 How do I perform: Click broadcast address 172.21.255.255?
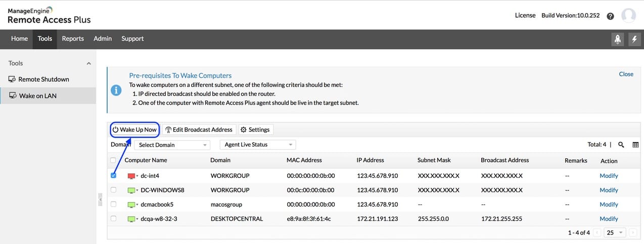point(502,219)
